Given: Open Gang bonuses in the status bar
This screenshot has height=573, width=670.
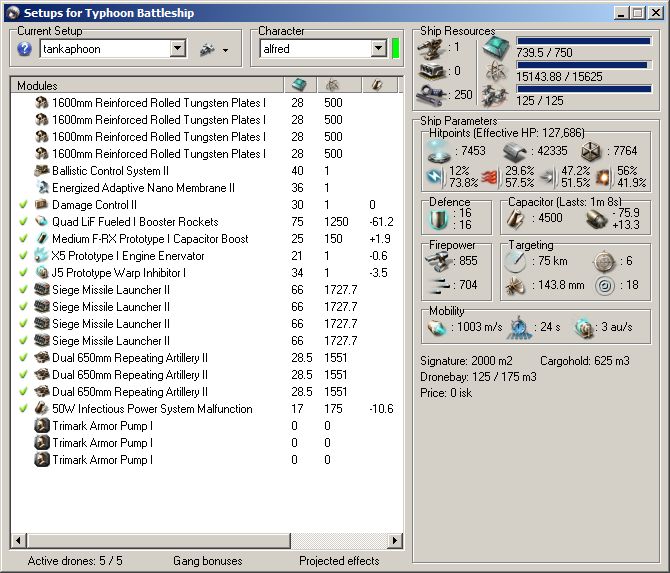Looking at the screenshot, I should (207, 561).
